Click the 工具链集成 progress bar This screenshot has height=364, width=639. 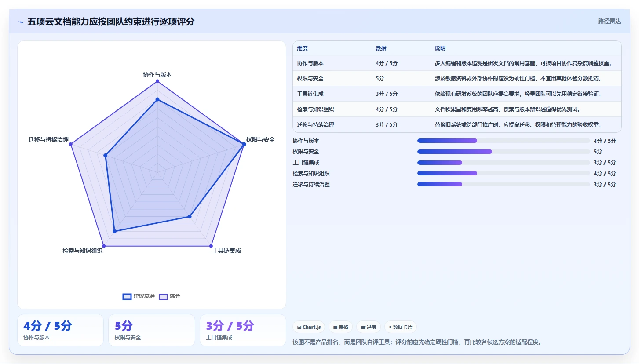[504, 163]
